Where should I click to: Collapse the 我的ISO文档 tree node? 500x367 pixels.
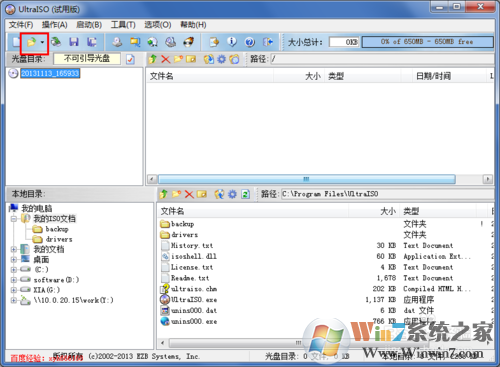pos(14,219)
